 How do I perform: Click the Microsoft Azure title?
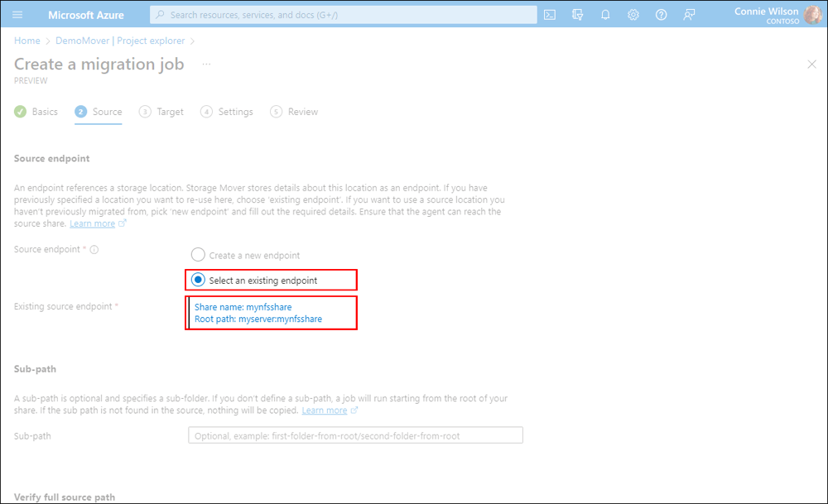pos(86,15)
